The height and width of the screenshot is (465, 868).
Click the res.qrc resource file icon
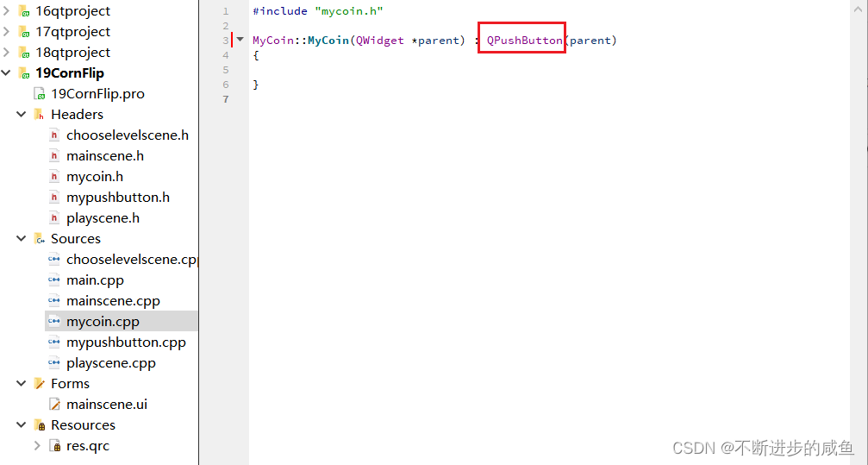(55, 446)
